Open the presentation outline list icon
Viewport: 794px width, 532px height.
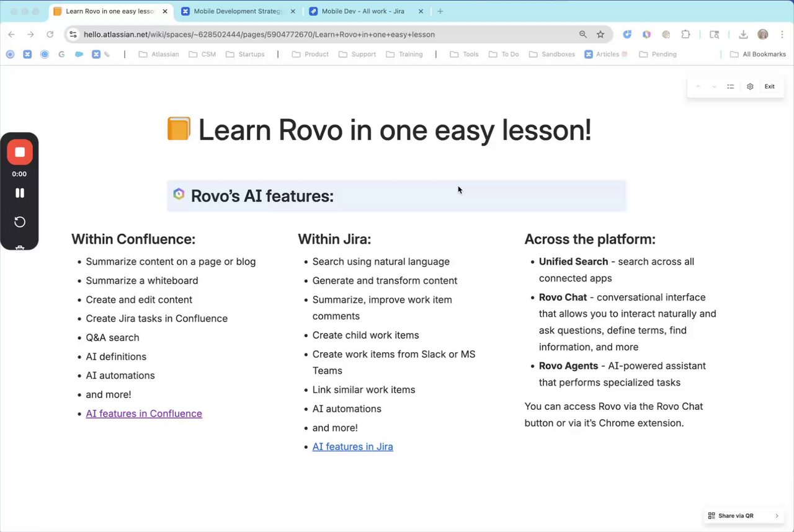(x=731, y=87)
